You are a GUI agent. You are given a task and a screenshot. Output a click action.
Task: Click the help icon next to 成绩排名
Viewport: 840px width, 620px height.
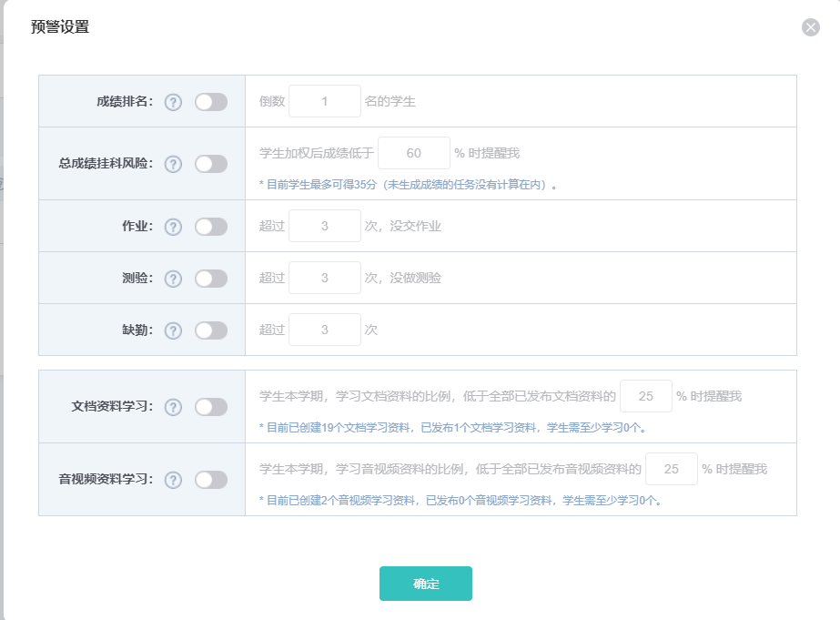pyautogui.click(x=173, y=102)
